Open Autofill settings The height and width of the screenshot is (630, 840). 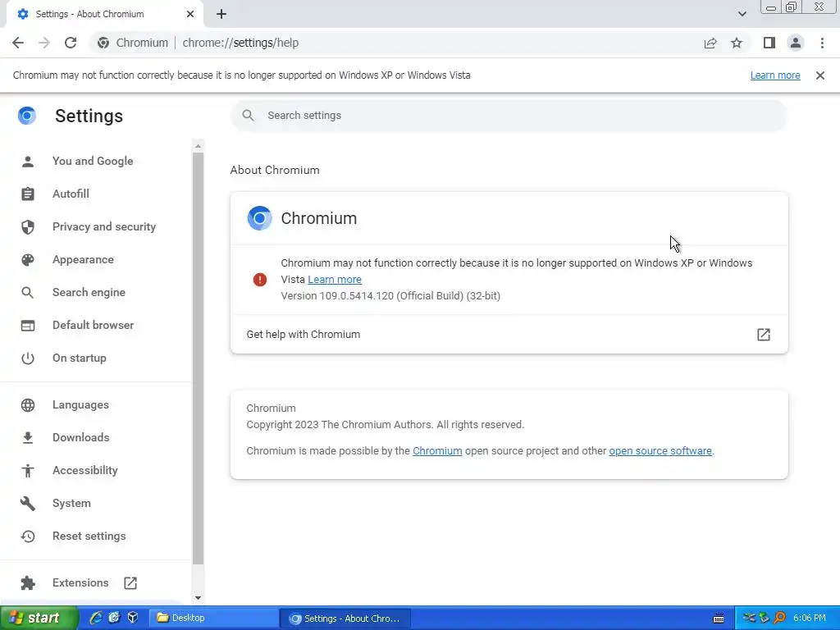tap(71, 194)
